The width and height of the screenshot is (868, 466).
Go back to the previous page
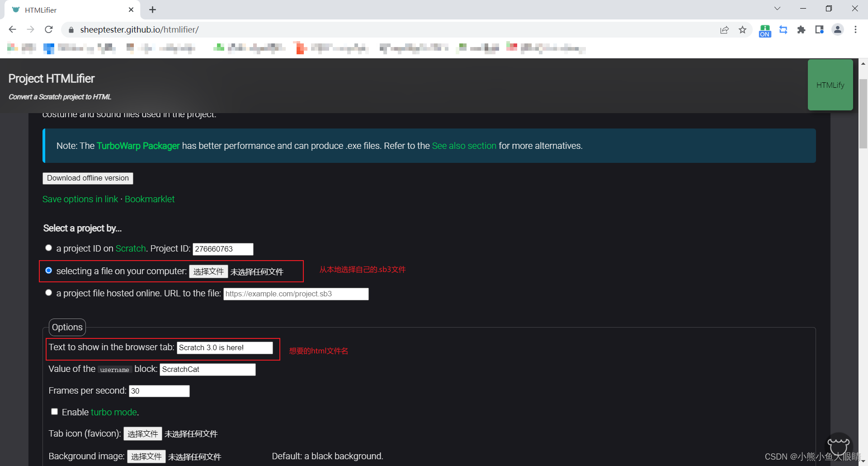(12, 29)
